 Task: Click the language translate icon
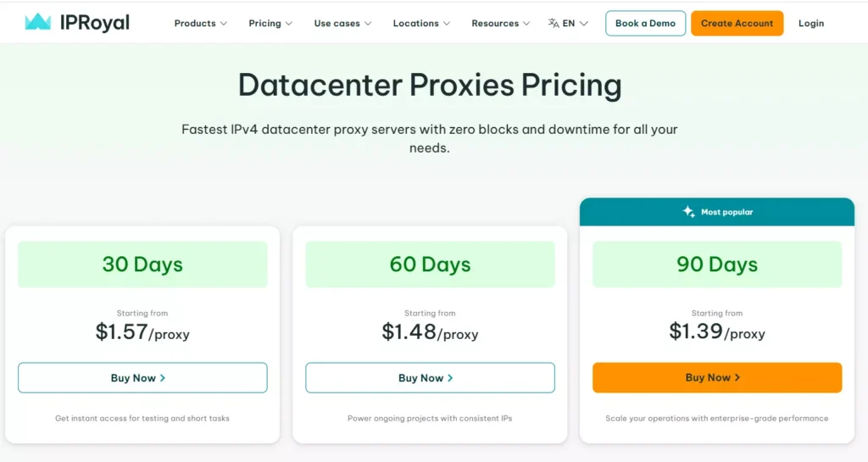tap(554, 24)
